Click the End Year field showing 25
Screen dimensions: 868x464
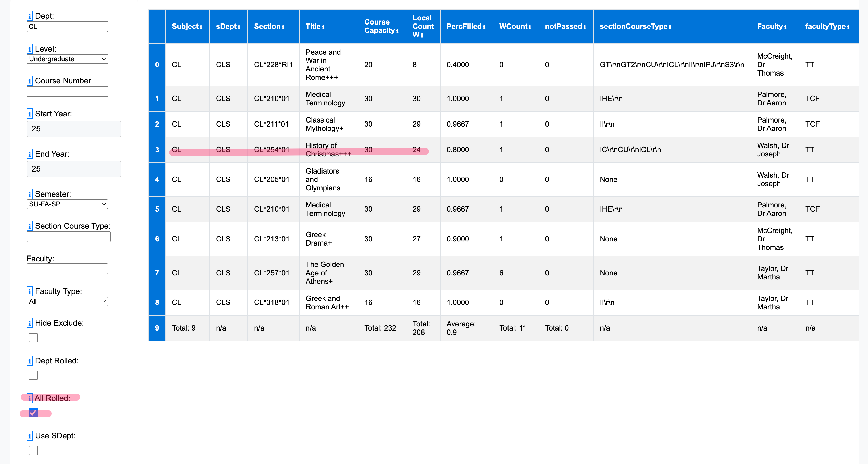[x=74, y=169]
